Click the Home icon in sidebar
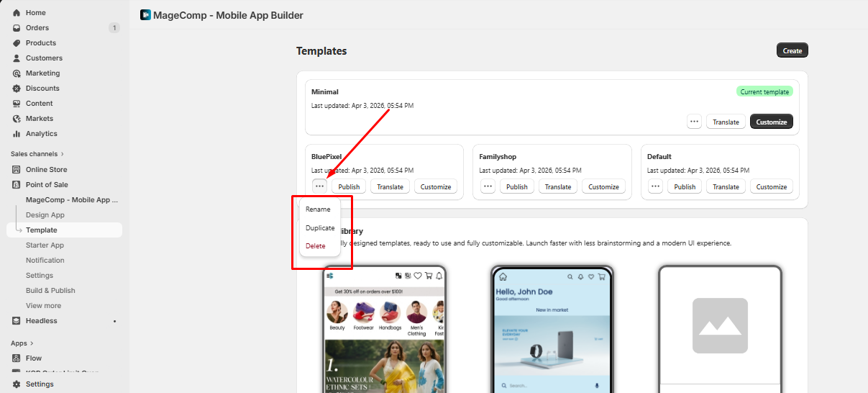 (x=17, y=13)
